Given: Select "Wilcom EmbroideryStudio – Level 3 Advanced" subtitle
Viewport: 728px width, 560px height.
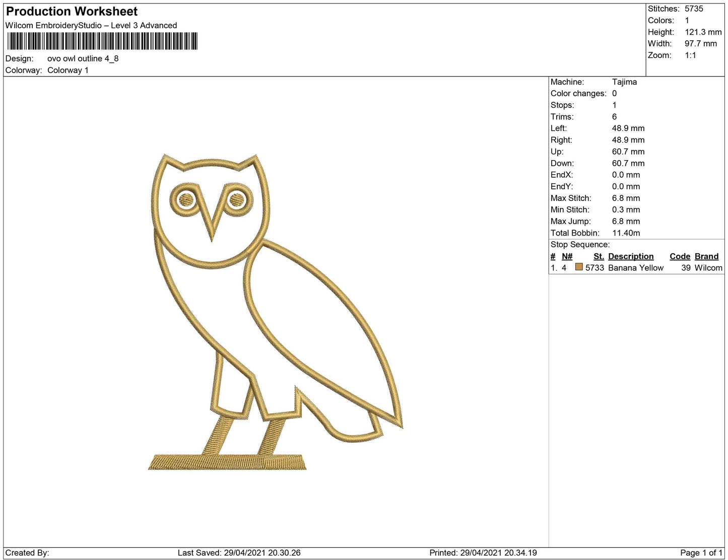Looking at the screenshot, I should 91,25.
